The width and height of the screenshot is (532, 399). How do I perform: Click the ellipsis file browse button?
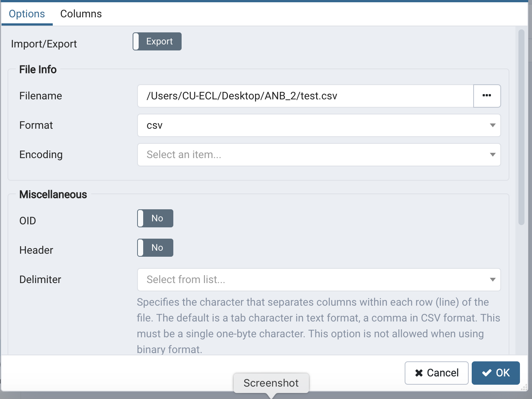point(487,96)
